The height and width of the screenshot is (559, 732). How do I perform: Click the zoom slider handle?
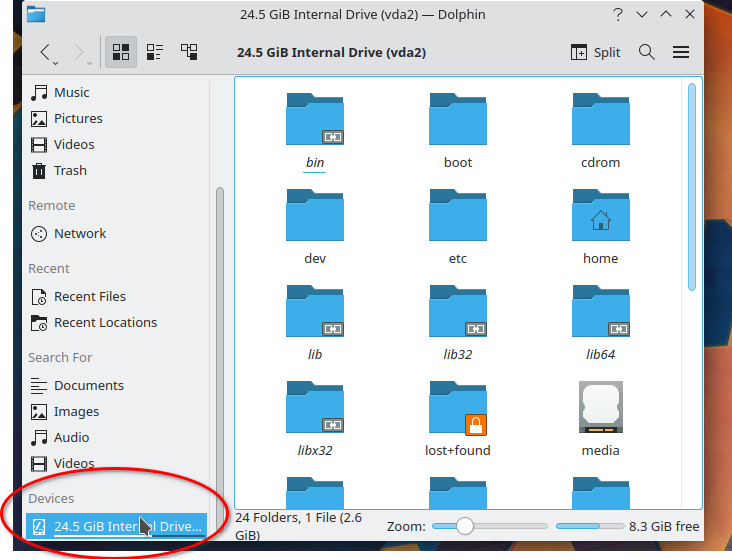click(464, 526)
